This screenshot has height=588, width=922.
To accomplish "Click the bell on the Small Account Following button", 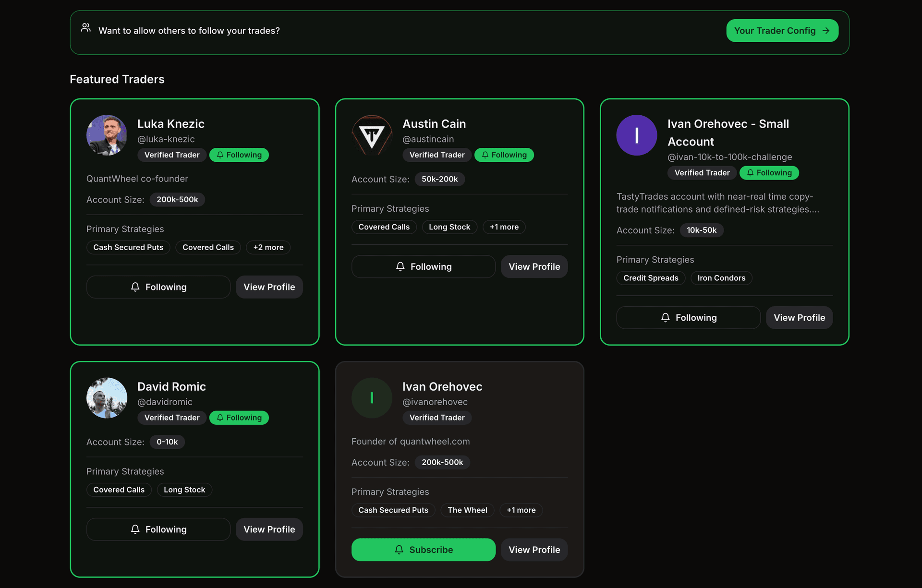I will pyautogui.click(x=666, y=317).
